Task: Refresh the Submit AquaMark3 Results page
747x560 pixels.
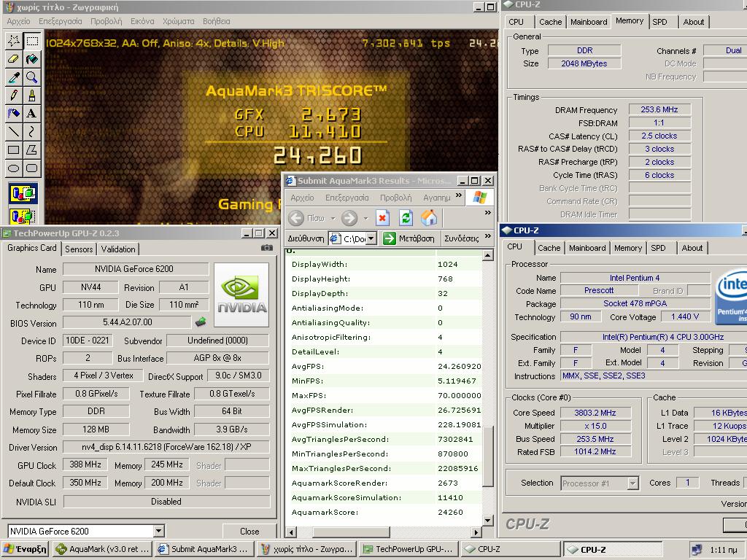Action: pos(406,219)
